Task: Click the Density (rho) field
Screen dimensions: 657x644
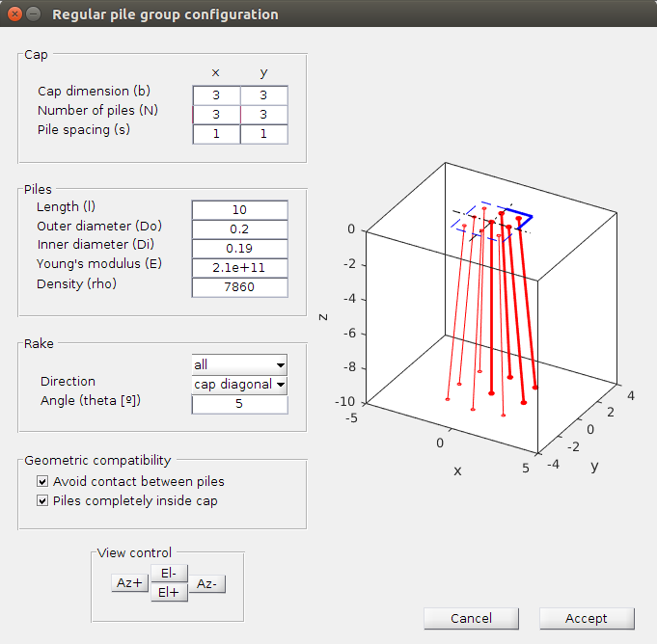Action: (x=239, y=287)
